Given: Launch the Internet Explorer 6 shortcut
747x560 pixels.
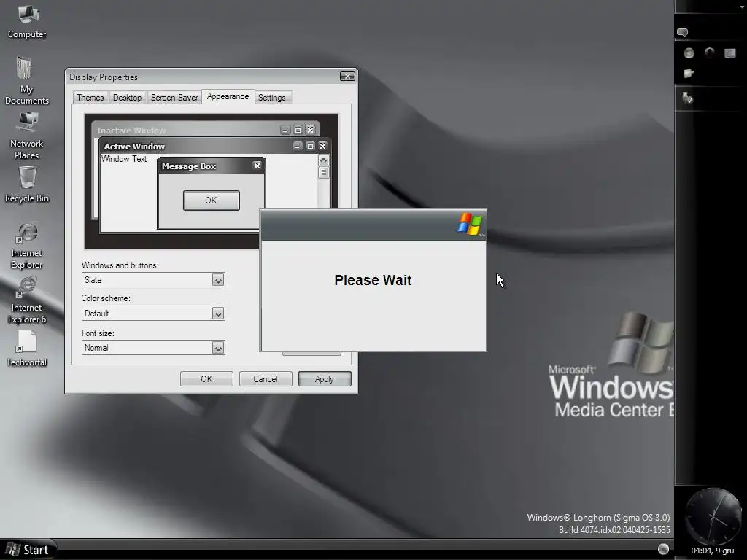Looking at the screenshot, I should point(27,301).
